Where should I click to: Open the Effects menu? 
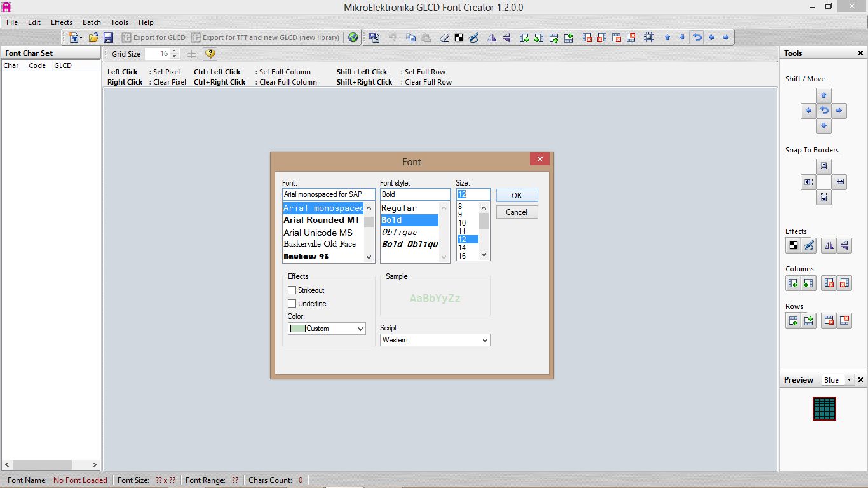pyautogui.click(x=62, y=22)
